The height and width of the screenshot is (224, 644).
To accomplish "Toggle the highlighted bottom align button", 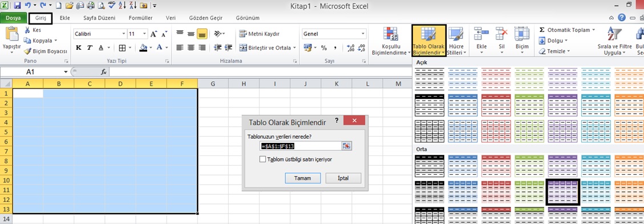I will coord(202,34).
